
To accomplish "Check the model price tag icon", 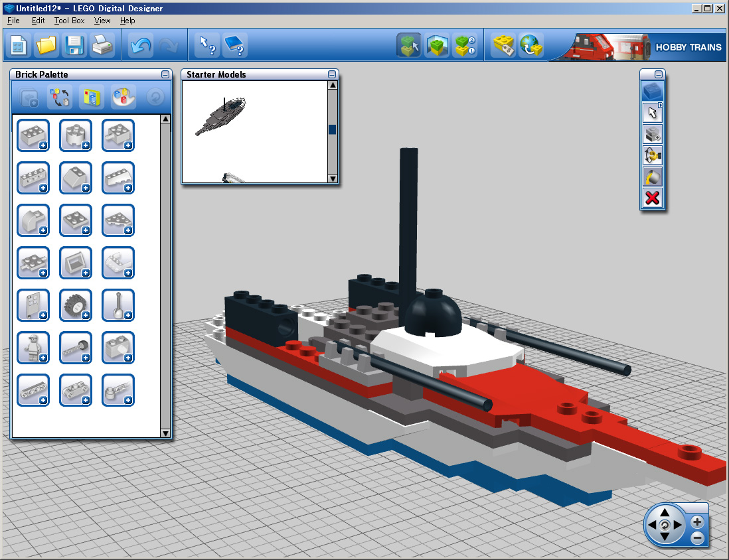I will tap(503, 46).
